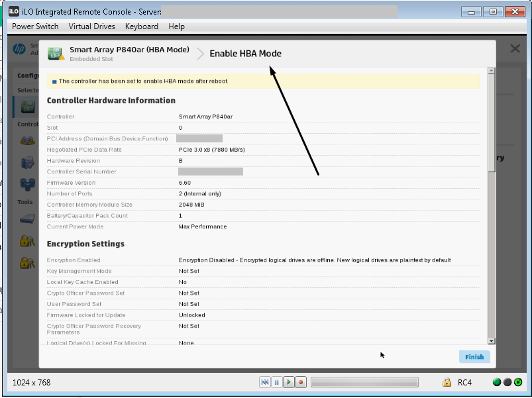532x398 pixels.
Task: Click the pause playback button
Action: click(276, 382)
